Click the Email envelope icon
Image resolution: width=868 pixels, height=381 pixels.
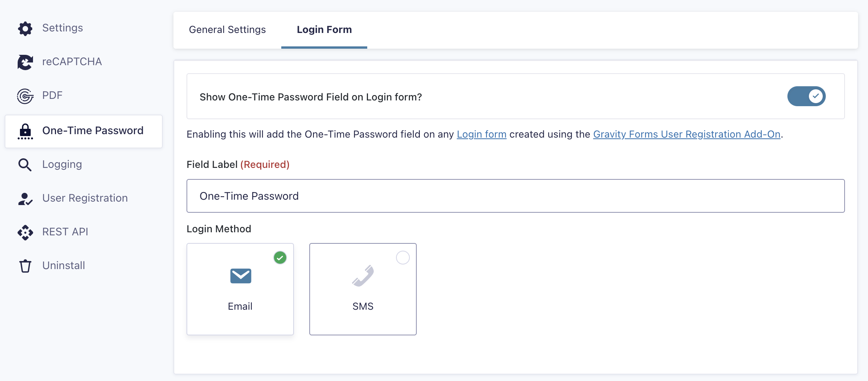241,276
